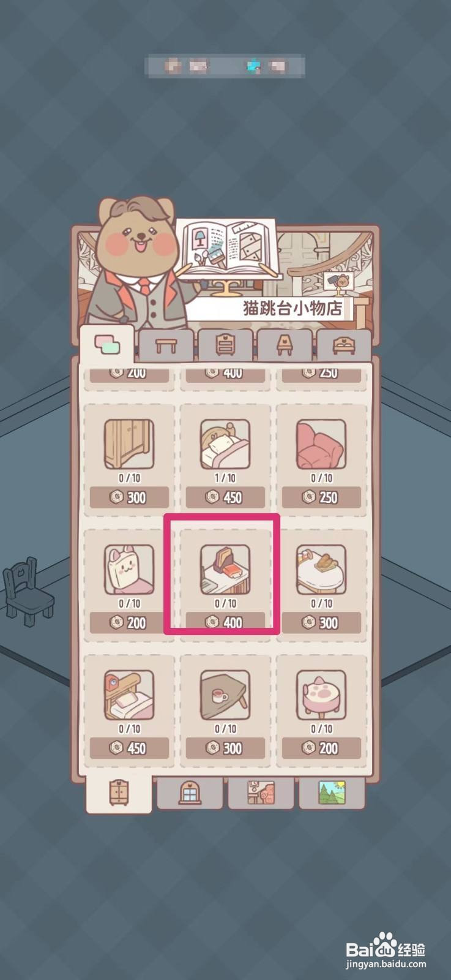Select the pink sofa item
The height and width of the screenshot is (980, 451).
(x=321, y=444)
